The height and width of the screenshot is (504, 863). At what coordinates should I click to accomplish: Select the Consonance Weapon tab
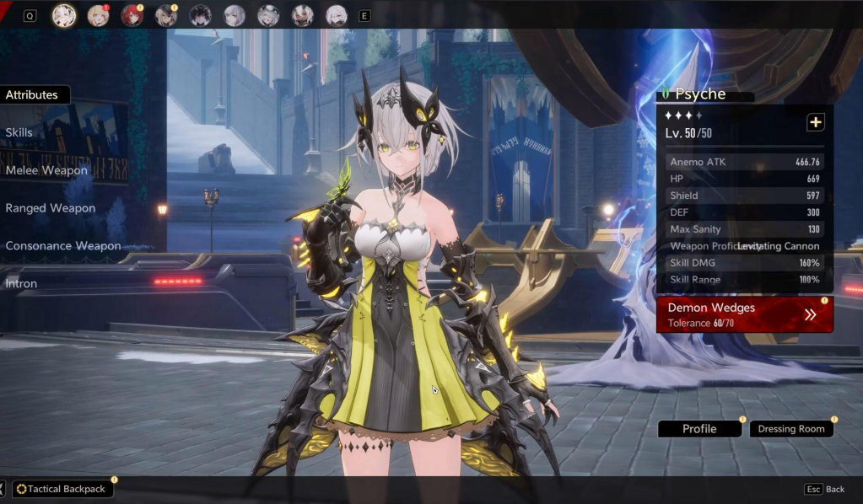(63, 246)
